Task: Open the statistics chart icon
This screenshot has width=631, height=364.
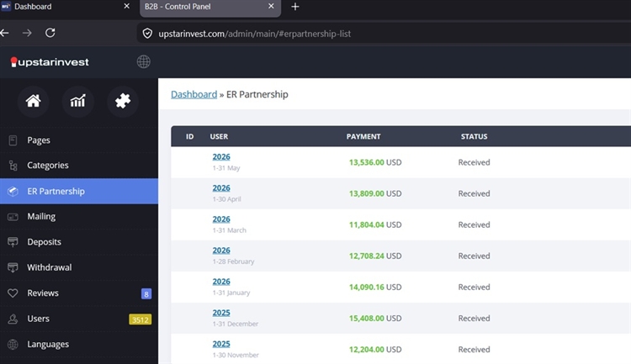Action: click(78, 101)
